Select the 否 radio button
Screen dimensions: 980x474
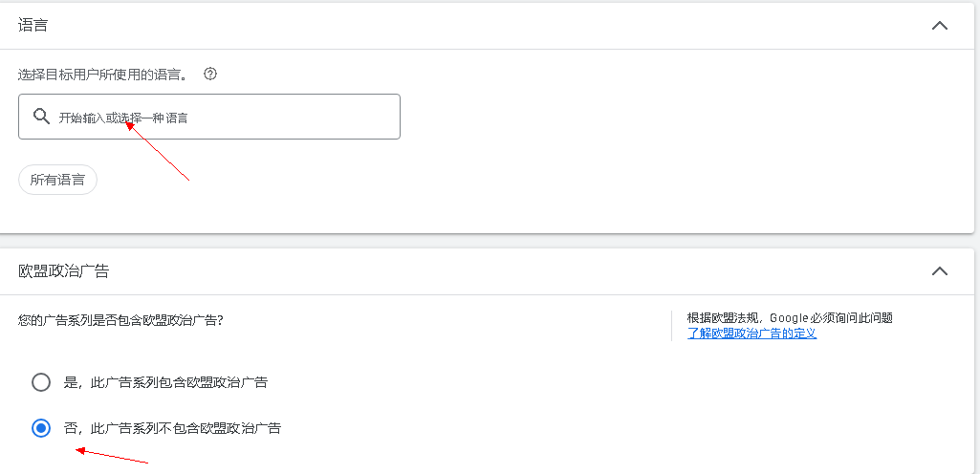tap(41, 428)
